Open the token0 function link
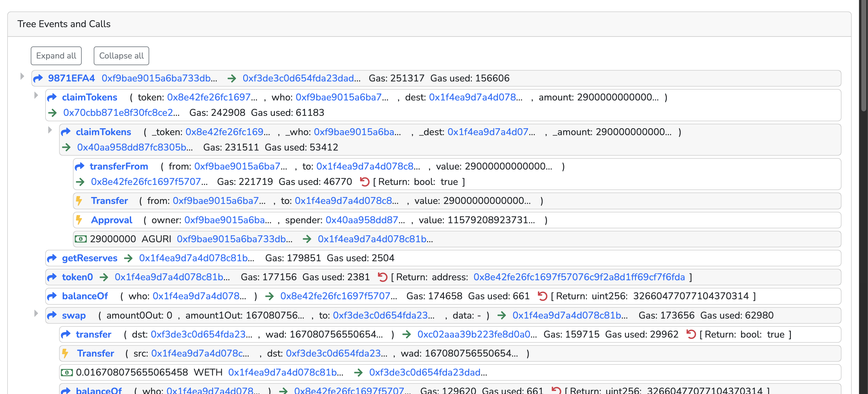This screenshot has height=394, width=868. click(x=77, y=277)
